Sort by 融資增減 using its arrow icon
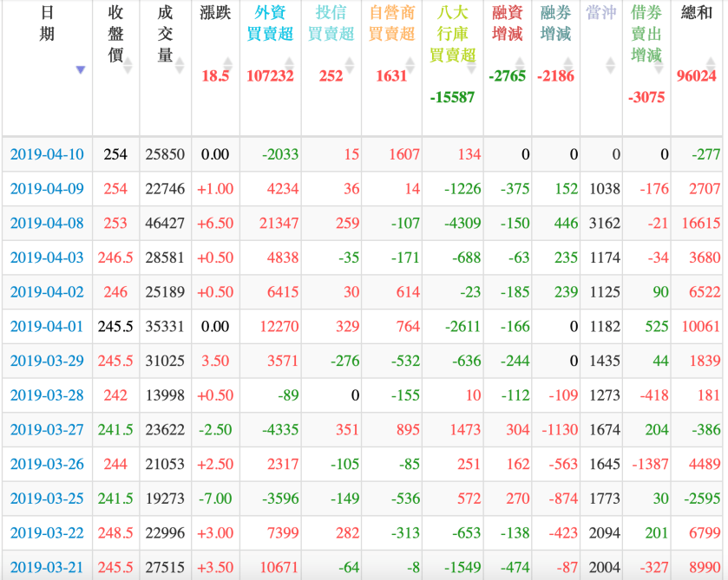The width and height of the screenshot is (728, 580). (x=520, y=63)
